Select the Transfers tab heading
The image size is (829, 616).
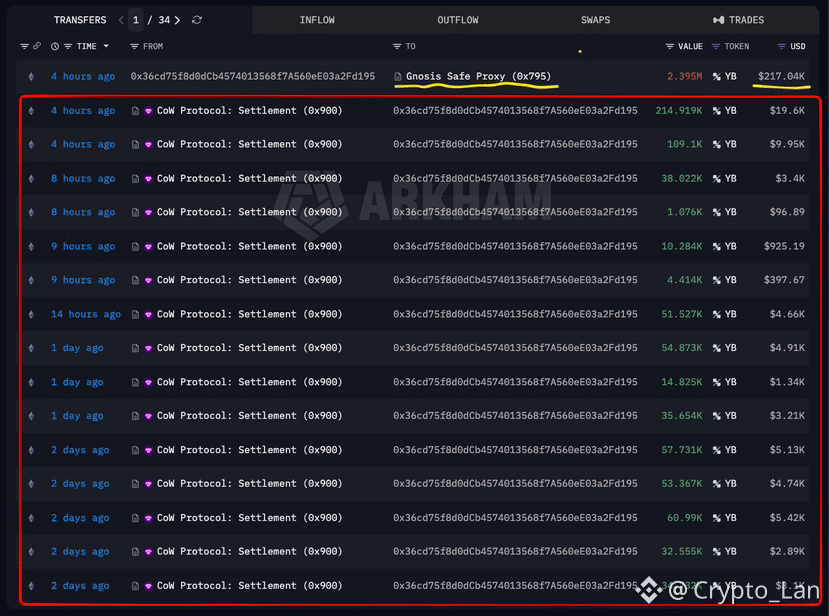click(80, 20)
